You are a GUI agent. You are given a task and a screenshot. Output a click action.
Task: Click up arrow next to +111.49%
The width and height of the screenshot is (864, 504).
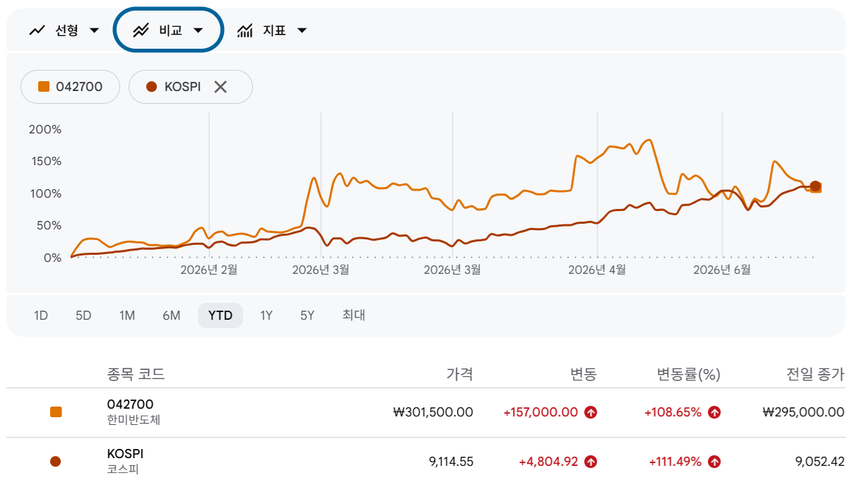click(x=714, y=462)
